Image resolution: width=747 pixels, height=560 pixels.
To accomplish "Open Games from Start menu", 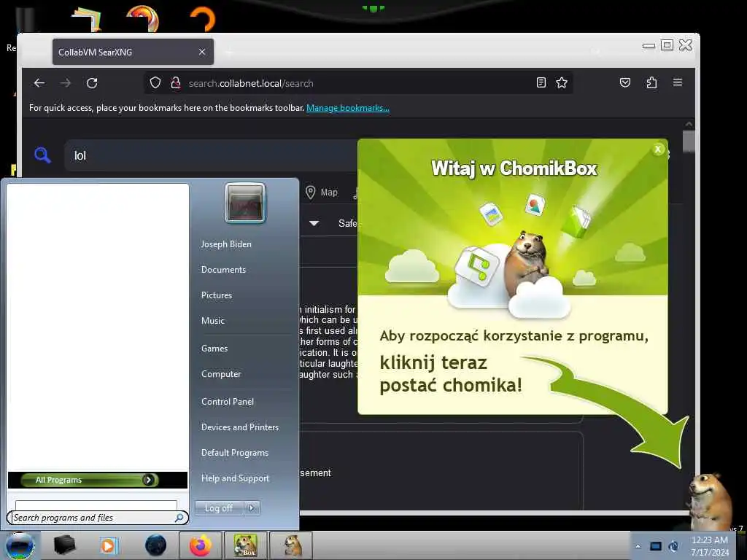I will [214, 348].
